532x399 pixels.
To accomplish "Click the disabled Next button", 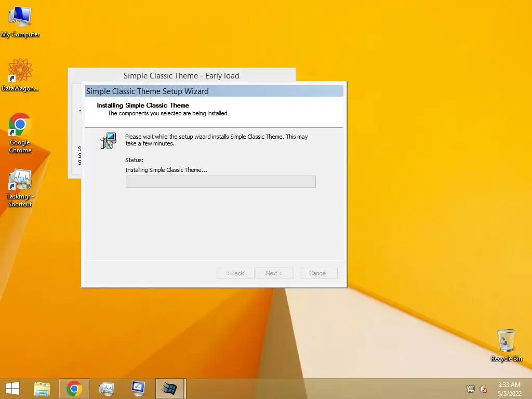I will (274, 273).
